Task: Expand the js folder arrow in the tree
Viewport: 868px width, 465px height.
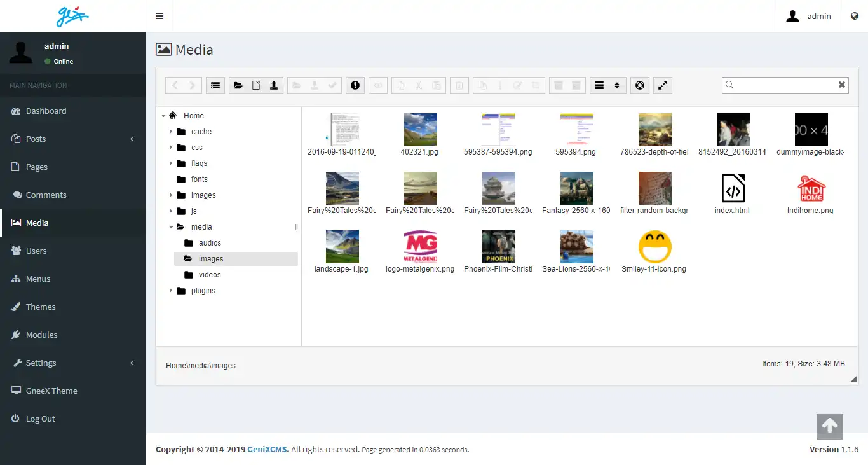Action: pyautogui.click(x=171, y=211)
